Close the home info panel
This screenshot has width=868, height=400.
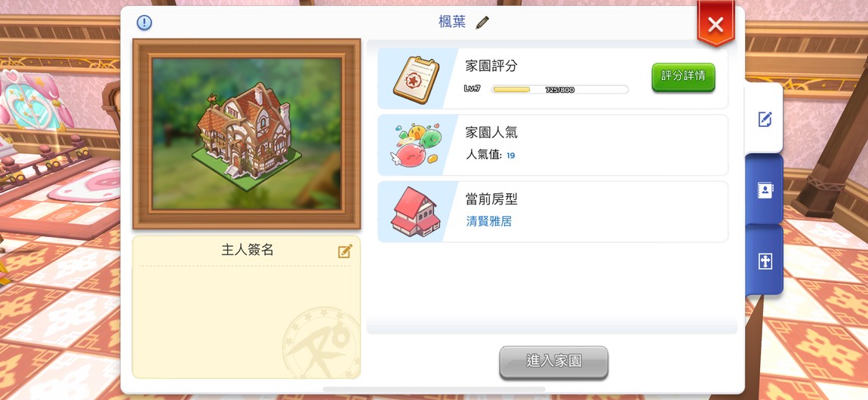pyautogui.click(x=716, y=24)
